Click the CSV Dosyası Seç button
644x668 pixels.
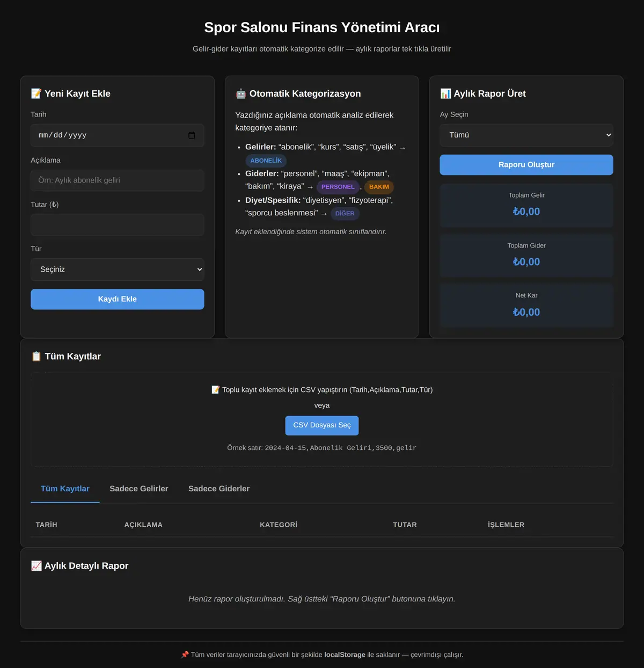[x=322, y=425]
